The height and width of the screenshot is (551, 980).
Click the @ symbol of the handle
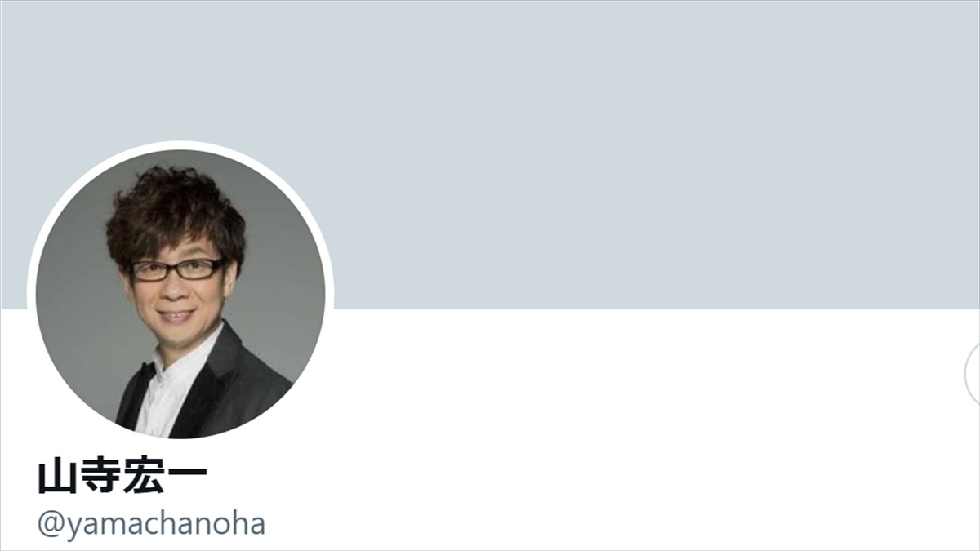click(x=50, y=525)
